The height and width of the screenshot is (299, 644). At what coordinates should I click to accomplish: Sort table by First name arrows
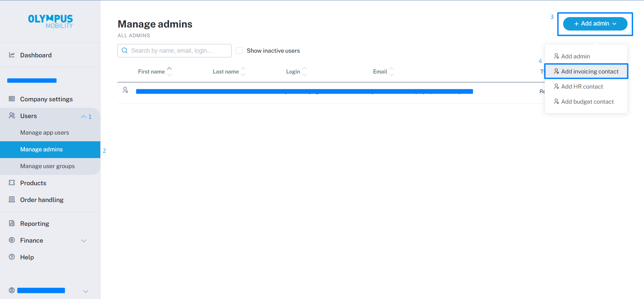(x=169, y=71)
